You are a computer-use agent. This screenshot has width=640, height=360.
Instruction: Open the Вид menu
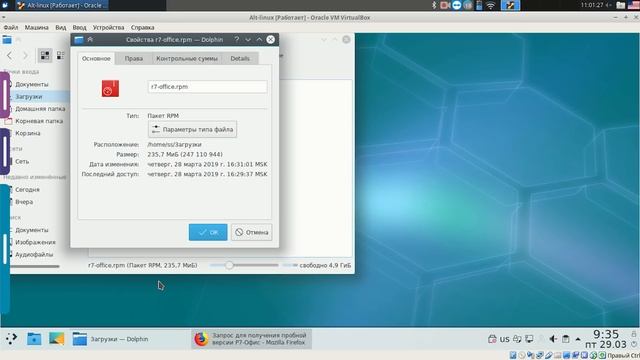pyautogui.click(x=60, y=27)
